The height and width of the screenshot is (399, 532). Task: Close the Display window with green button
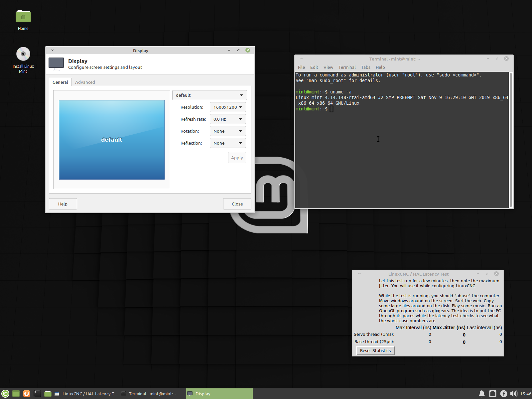pos(248,50)
